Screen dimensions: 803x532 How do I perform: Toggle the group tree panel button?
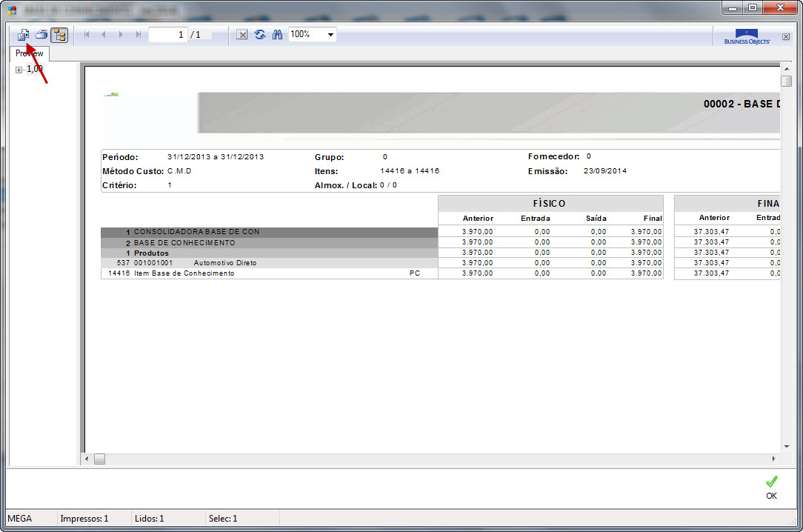[59, 35]
